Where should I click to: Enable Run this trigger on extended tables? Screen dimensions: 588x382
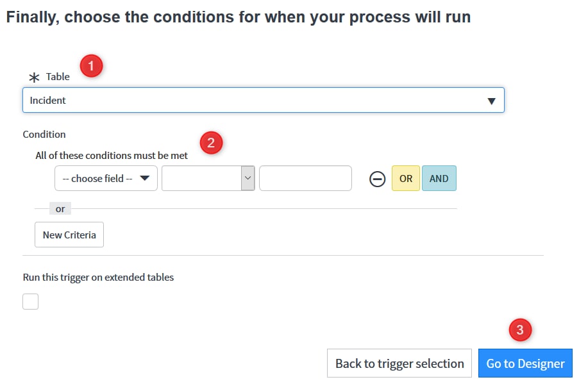point(30,301)
